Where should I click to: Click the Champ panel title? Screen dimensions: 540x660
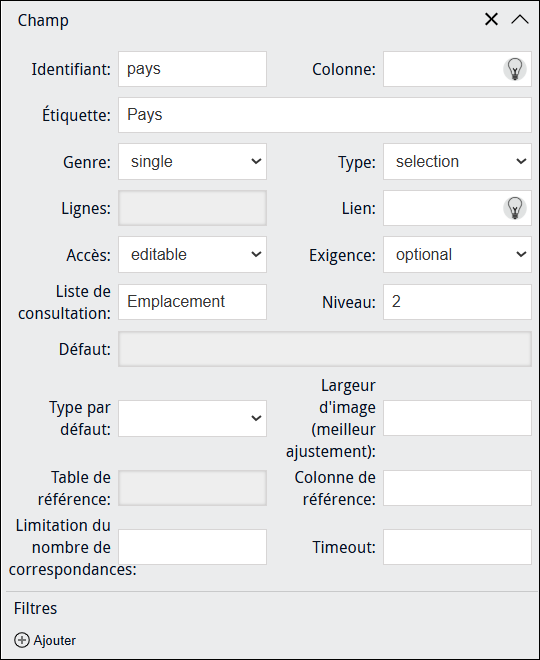click(43, 20)
